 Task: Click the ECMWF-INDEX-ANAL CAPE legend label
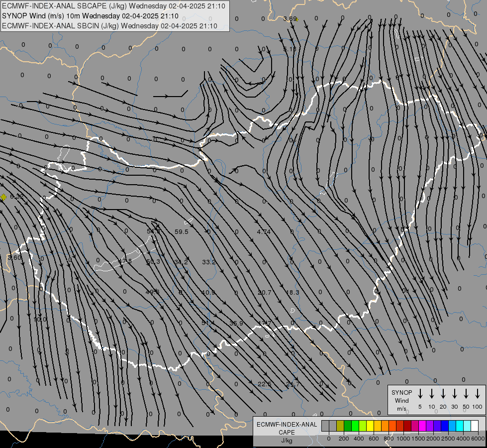287,428
